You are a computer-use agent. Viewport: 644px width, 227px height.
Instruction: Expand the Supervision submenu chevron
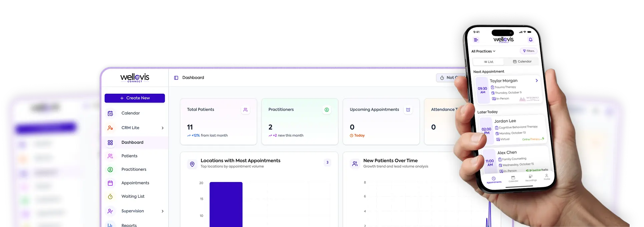162,211
